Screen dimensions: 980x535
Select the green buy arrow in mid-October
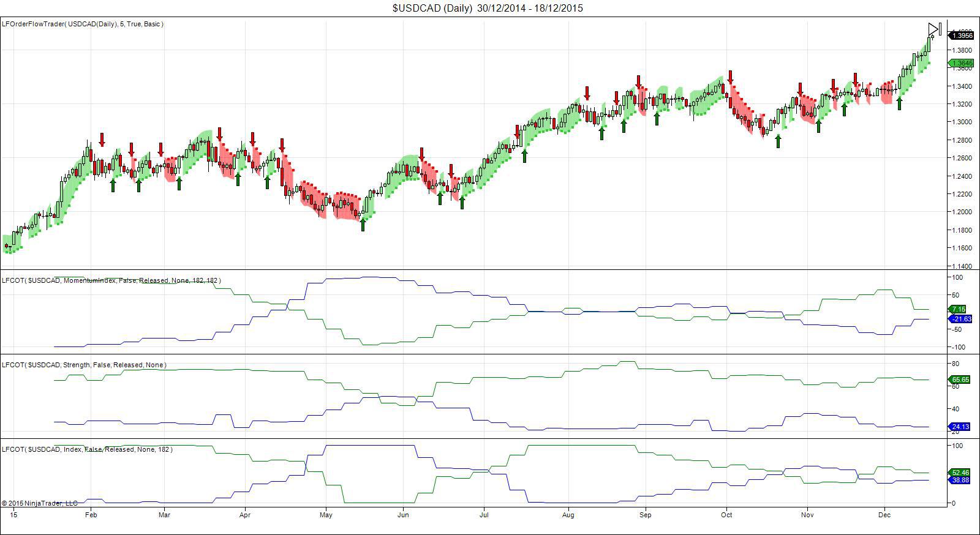(x=778, y=141)
